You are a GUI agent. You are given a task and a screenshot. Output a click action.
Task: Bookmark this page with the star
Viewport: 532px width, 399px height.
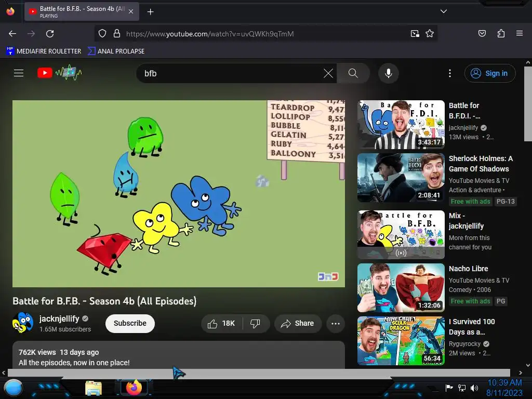coord(430,34)
